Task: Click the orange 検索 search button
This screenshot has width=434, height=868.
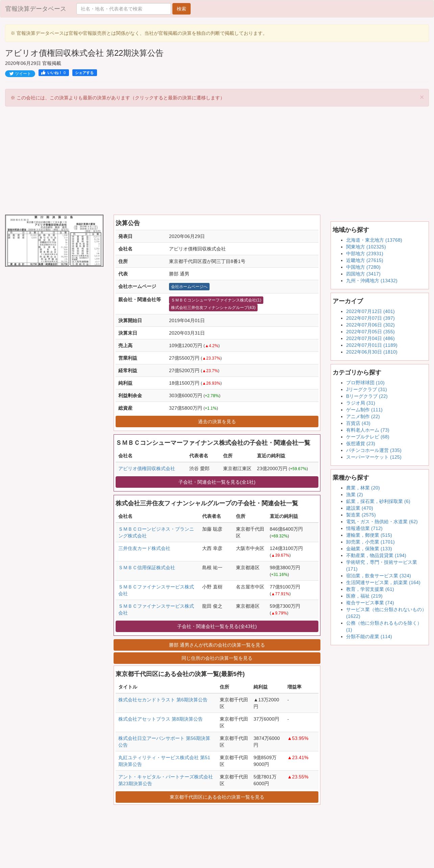Action: pos(182,9)
